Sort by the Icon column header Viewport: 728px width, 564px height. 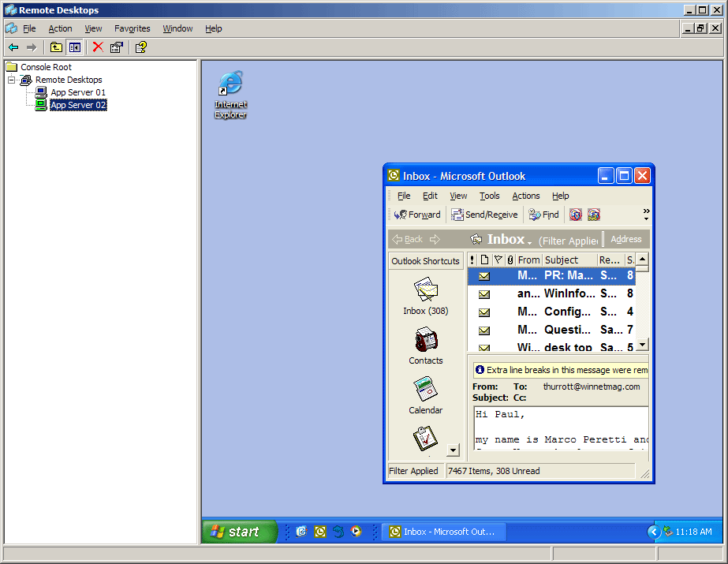484,260
